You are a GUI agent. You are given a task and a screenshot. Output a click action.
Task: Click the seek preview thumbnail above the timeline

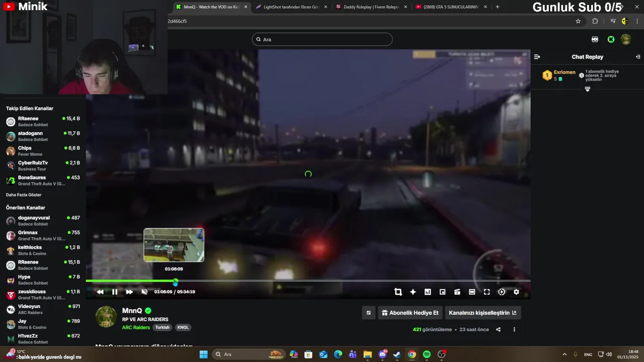[x=174, y=245]
